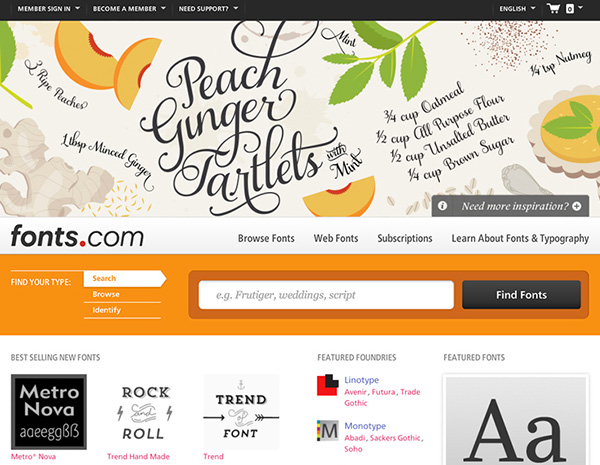Select the Browse Fonts menu item
The width and height of the screenshot is (600, 465).
[x=266, y=238]
